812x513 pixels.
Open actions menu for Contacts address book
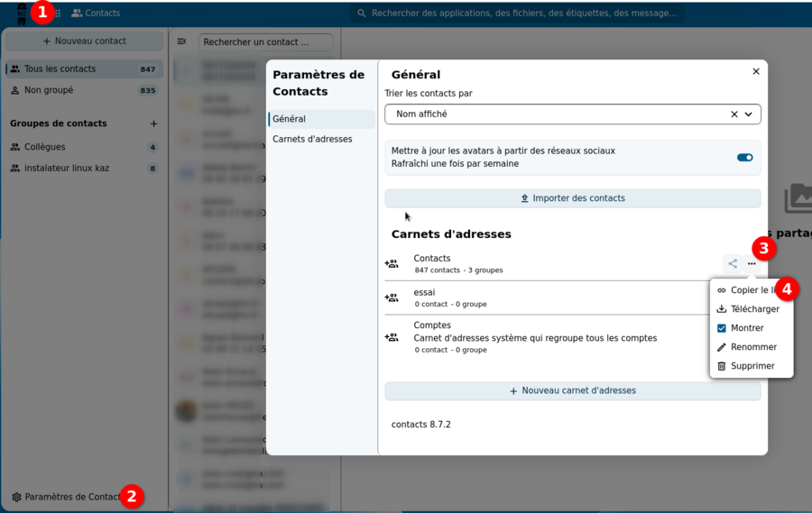pos(752,263)
